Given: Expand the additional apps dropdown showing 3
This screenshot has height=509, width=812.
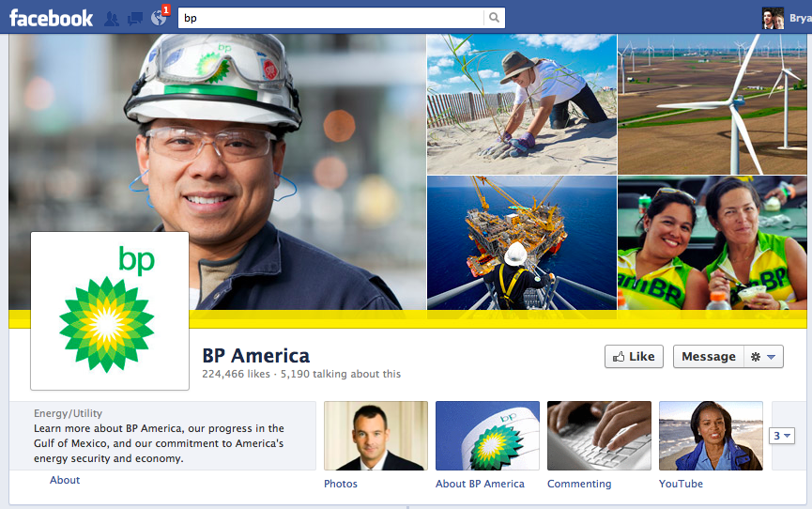Looking at the screenshot, I should (782, 436).
